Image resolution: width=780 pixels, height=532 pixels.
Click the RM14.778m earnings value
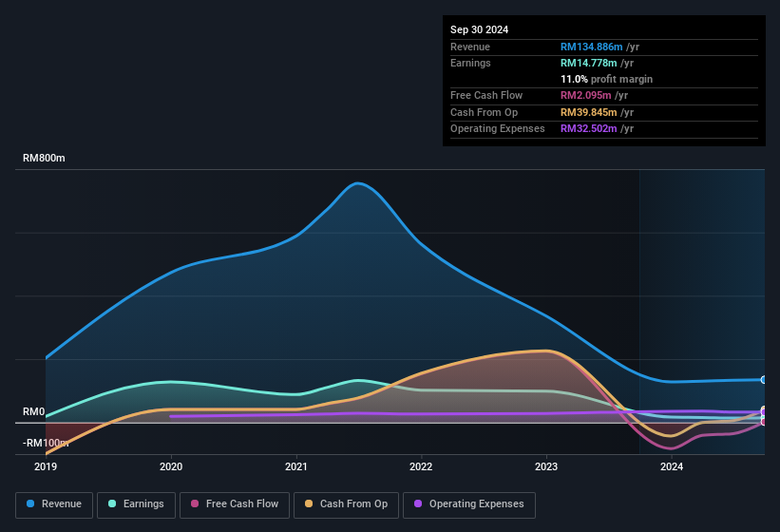pos(588,63)
